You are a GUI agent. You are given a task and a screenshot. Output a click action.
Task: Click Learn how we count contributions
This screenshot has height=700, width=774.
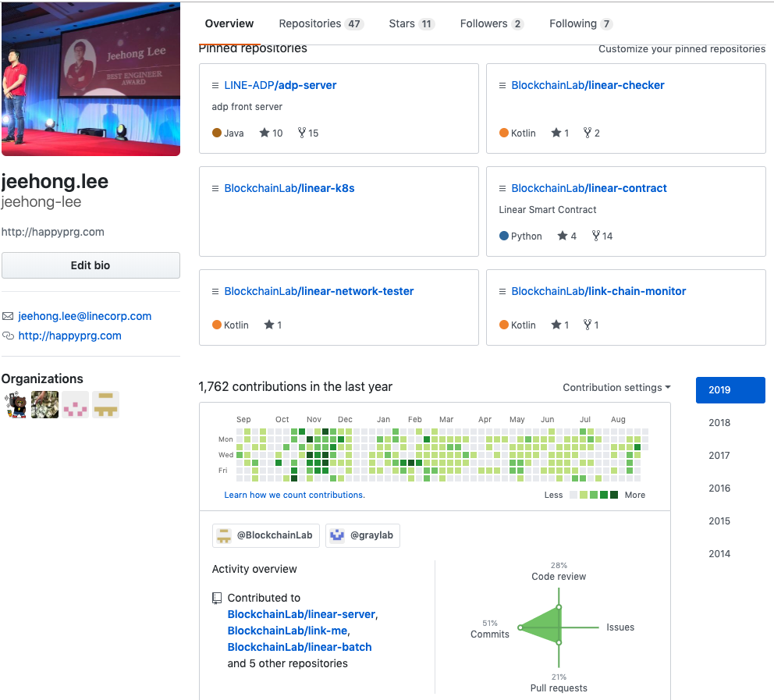pos(294,495)
